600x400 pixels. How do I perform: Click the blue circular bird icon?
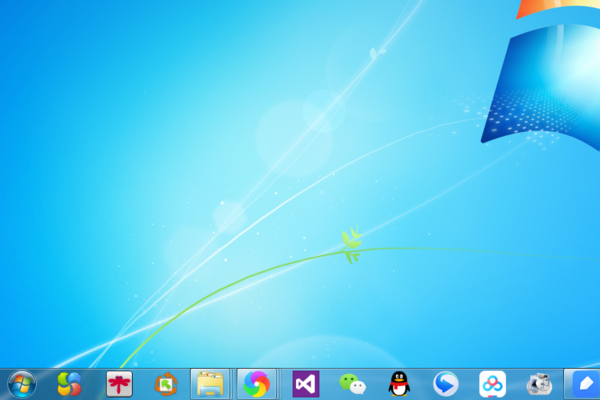[x=446, y=383]
